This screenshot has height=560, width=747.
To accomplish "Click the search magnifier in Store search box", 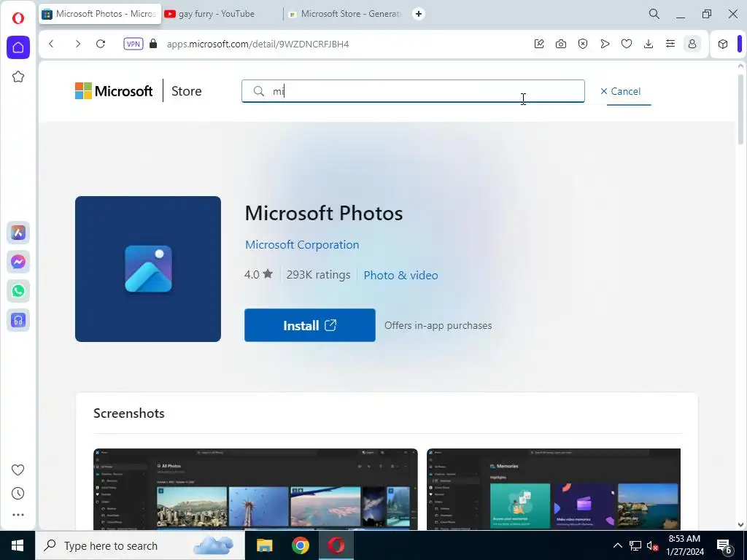I will click(259, 91).
